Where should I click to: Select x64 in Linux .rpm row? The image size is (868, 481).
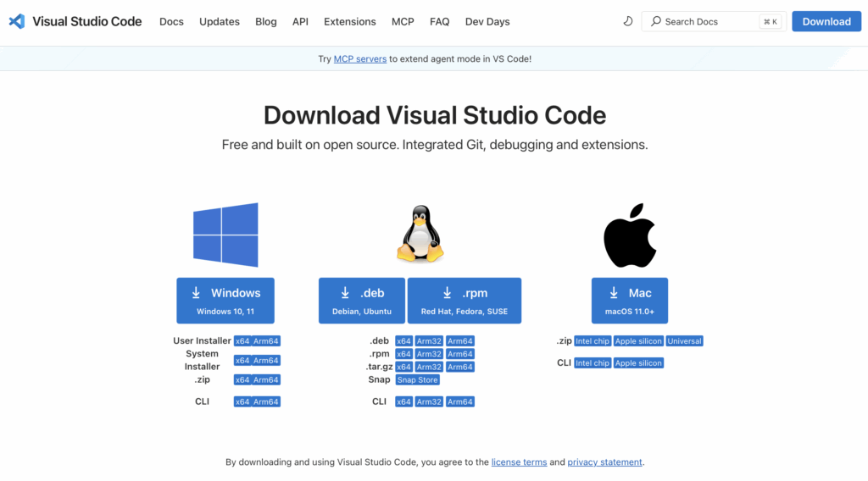(404, 354)
